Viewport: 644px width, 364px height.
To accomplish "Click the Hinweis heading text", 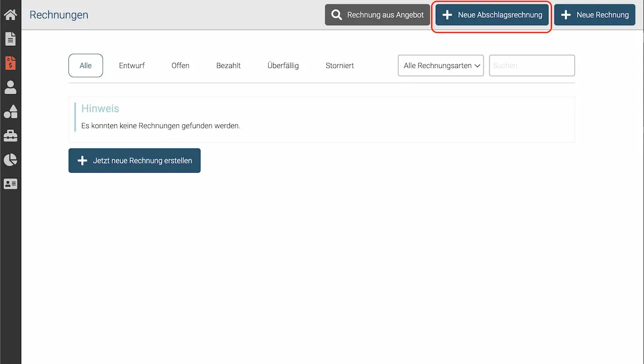I will 100,108.
